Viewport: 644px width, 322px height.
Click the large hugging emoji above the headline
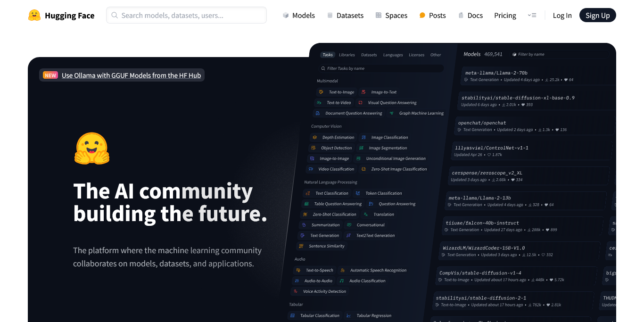92,148
